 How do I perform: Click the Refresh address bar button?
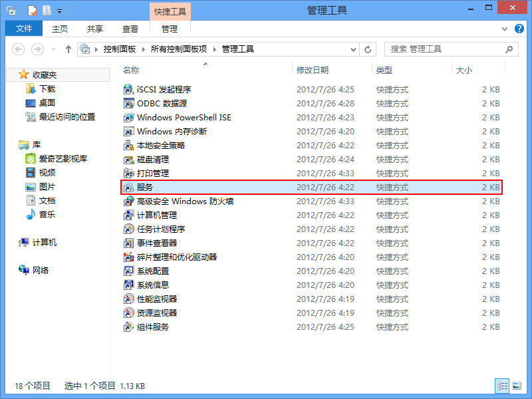[368, 49]
